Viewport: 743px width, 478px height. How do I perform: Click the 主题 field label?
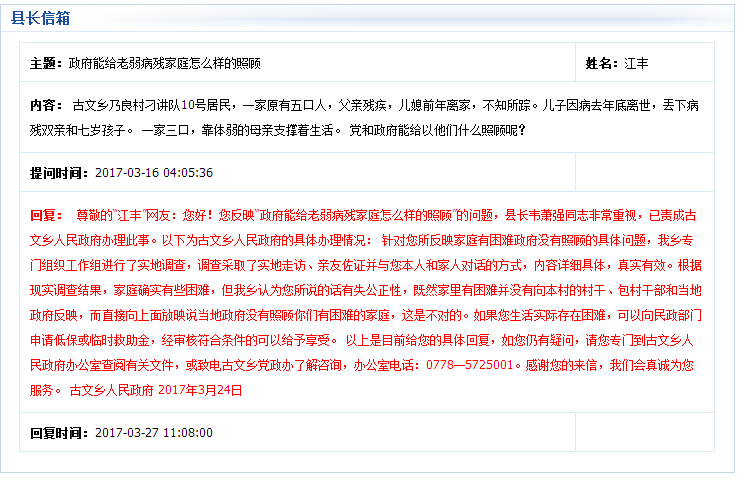[46, 63]
